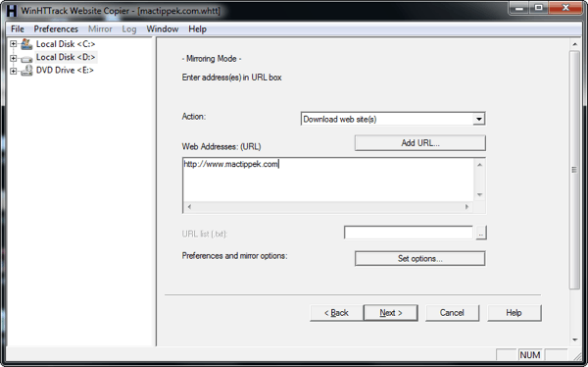Expand the DVD Drive <E:> tree node
The image size is (588, 367).
pos(13,71)
